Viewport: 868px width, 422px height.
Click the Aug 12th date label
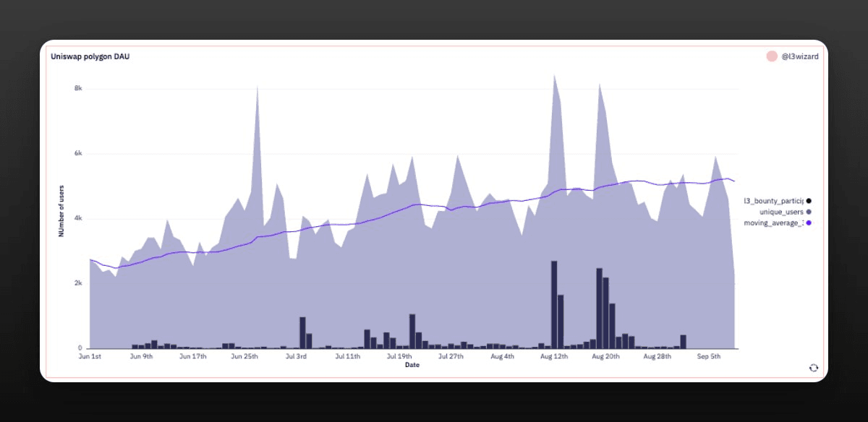(553, 356)
